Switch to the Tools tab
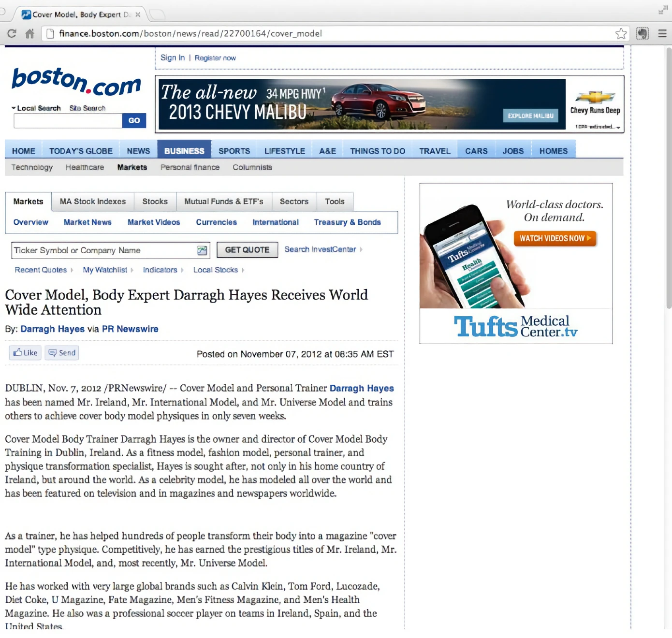672x638 pixels. (x=335, y=202)
